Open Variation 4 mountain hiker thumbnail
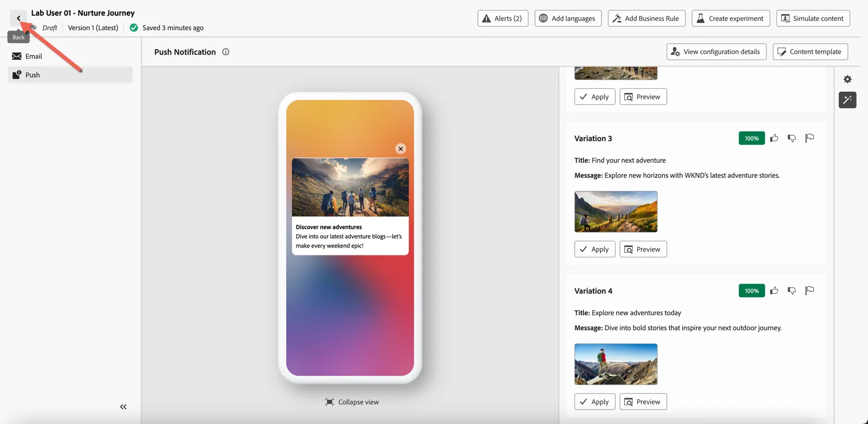Viewport: 868px width, 424px height. pos(616,364)
